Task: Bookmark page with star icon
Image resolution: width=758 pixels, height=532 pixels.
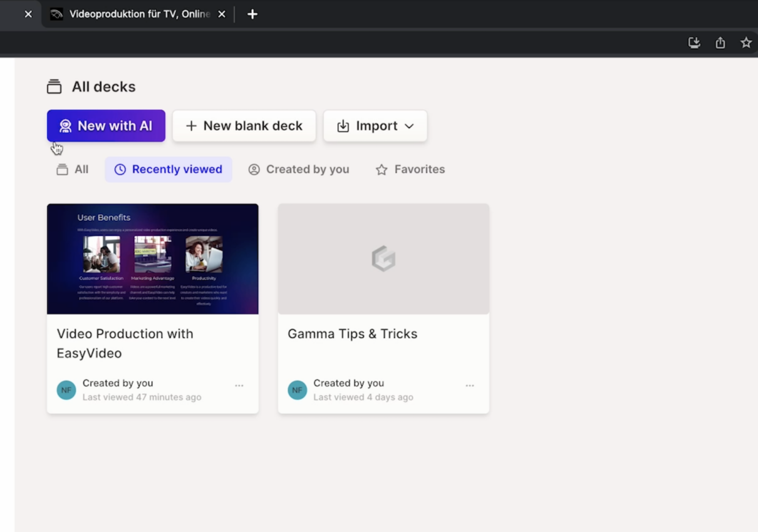Action: coord(746,43)
